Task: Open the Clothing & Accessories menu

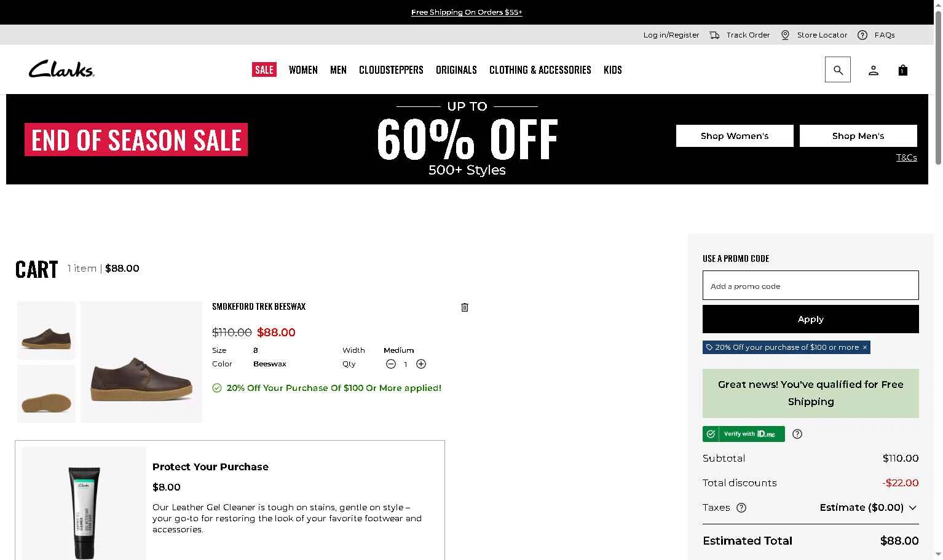Action: (x=540, y=70)
